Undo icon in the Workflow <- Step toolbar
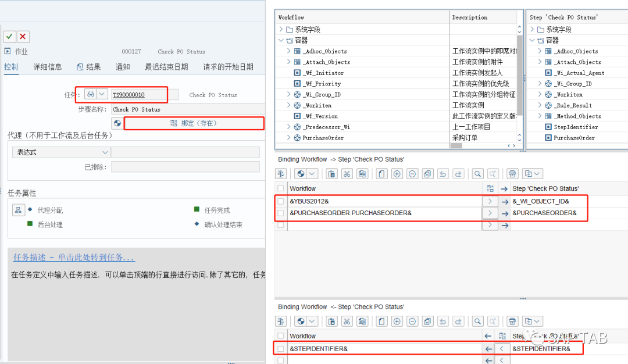The image size is (628, 364). 443,321
